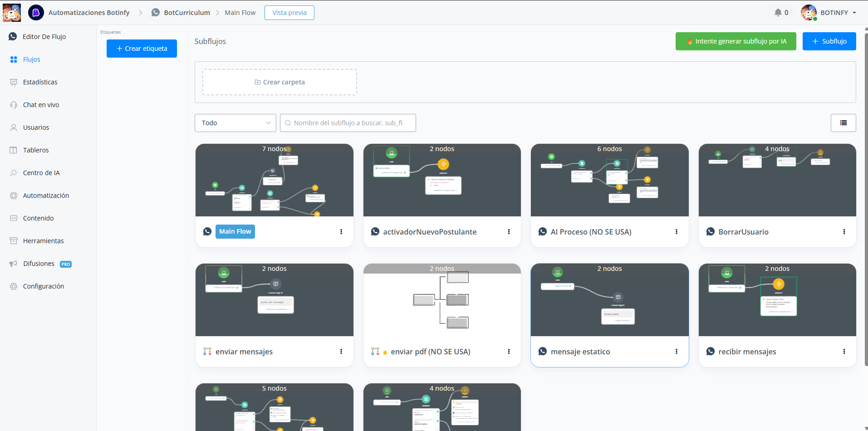Click Automatizaciones Botinfy breadcrumb
Screen dimensions: 868x431
[x=89, y=13]
